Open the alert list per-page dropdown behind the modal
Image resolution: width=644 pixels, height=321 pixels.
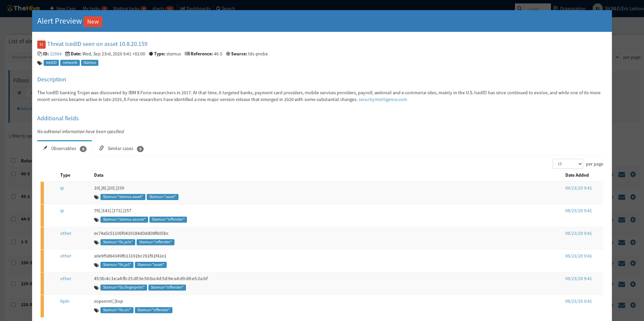tap(617, 57)
